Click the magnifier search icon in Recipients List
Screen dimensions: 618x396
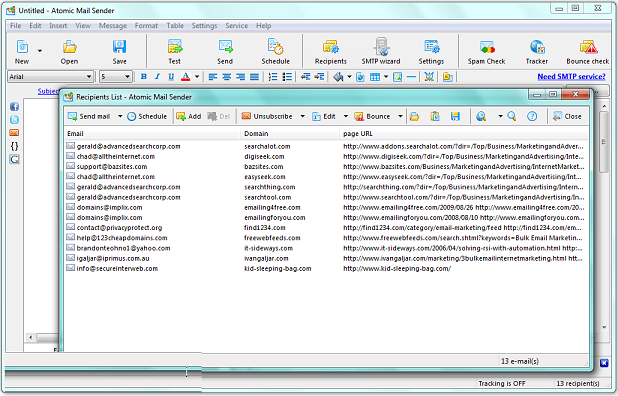tap(512, 116)
